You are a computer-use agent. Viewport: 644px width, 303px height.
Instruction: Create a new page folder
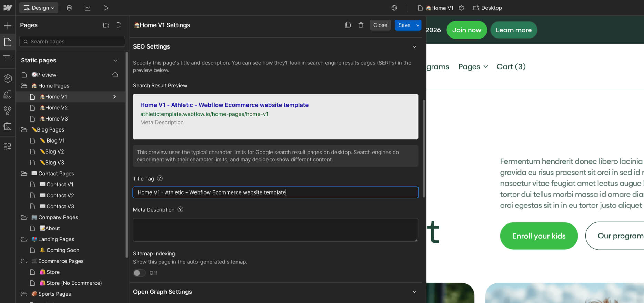click(106, 25)
